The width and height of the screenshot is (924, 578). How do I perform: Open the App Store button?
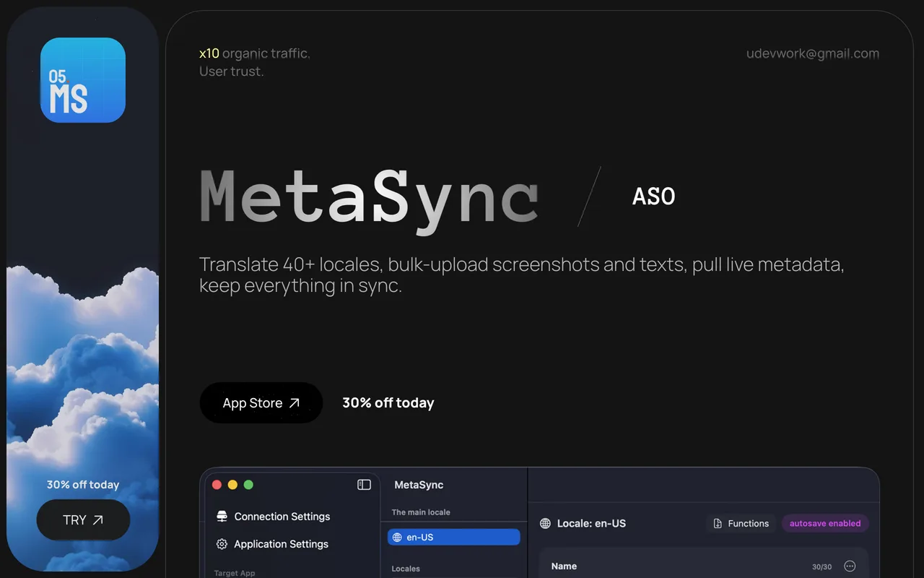point(261,403)
